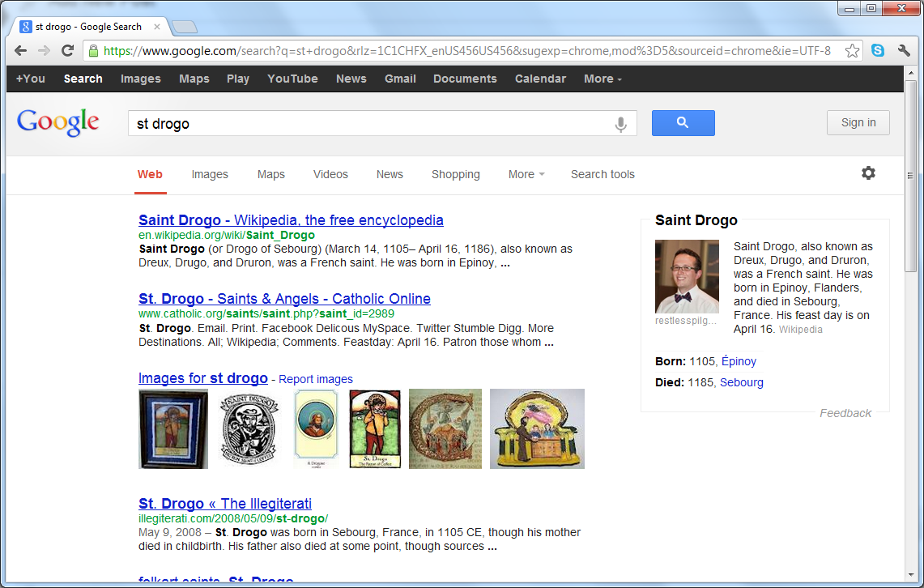The image size is (924, 588).
Task: Start voice search with the microphone icon
Action: tap(620, 124)
